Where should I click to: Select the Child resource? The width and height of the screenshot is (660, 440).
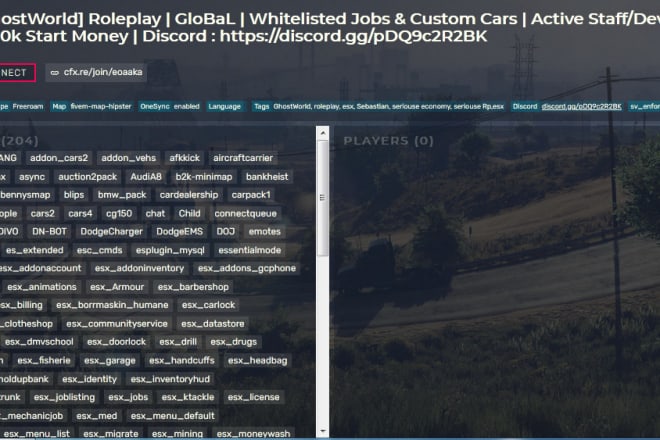point(189,213)
